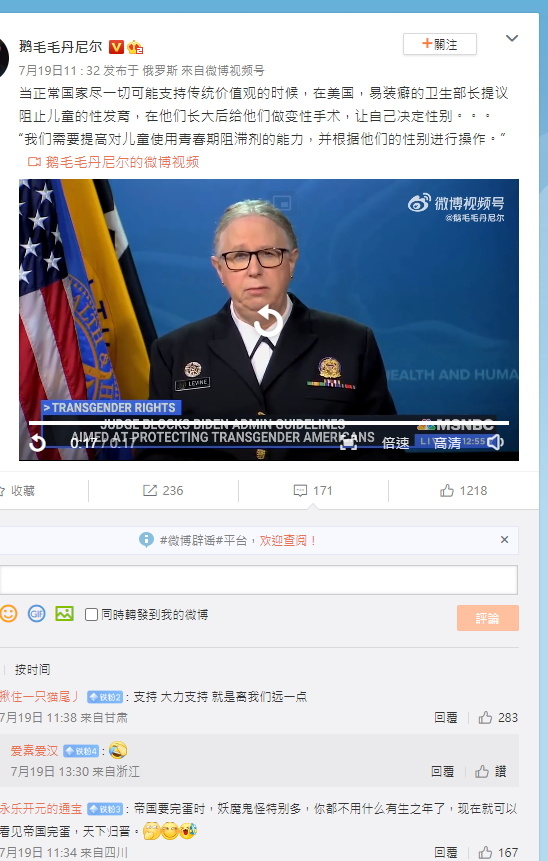Image resolution: width=548 pixels, height=861 pixels.
Task: Expand the post options chevron menu
Action: (512, 38)
